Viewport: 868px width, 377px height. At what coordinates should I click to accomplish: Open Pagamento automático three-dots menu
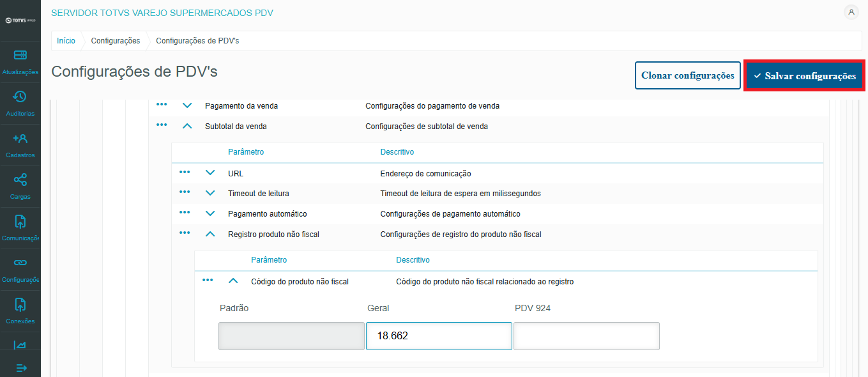pos(185,213)
